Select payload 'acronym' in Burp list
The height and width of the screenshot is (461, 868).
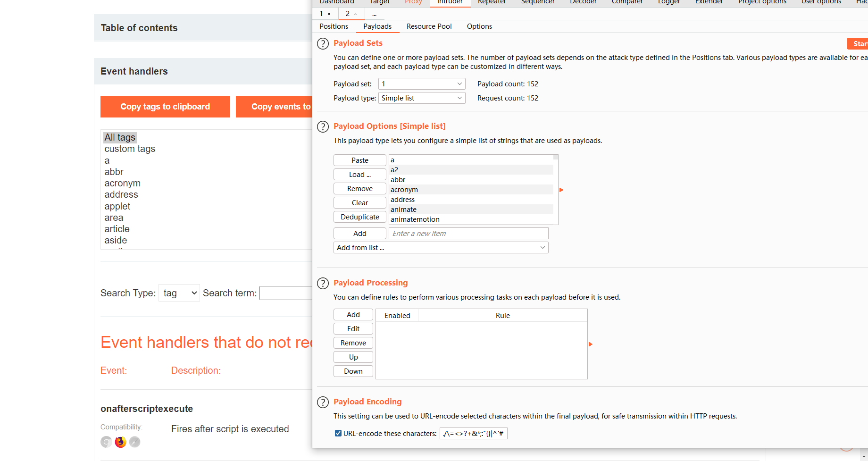(471, 190)
